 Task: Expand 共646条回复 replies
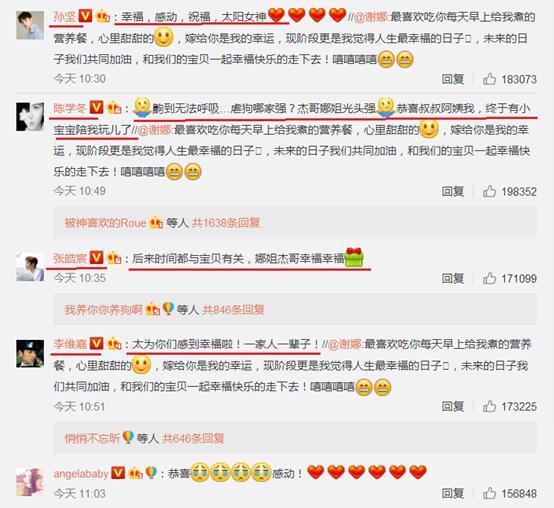coord(193,438)
